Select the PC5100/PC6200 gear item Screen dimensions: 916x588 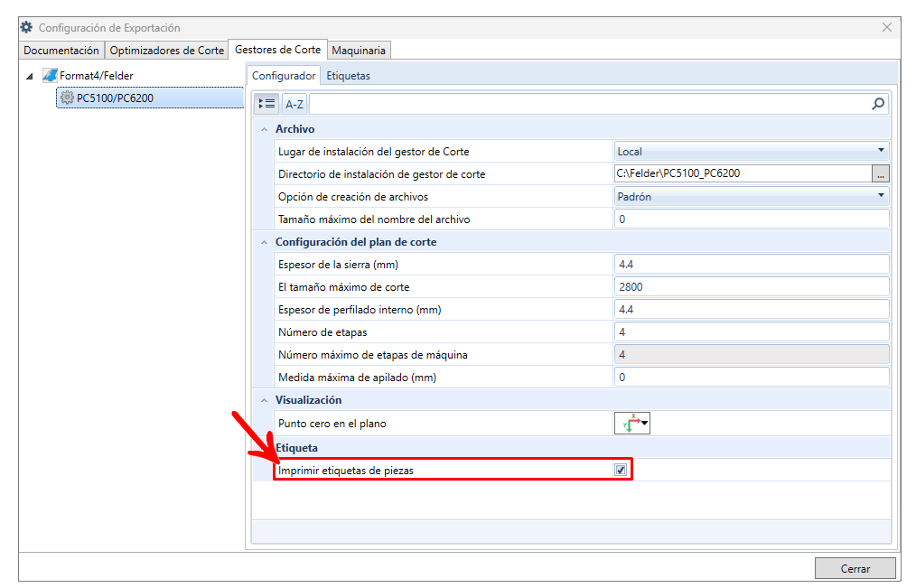tap(114, 98)
